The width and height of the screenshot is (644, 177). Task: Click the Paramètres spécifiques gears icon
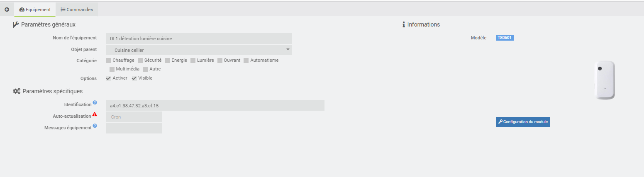[x=17, y=91]
